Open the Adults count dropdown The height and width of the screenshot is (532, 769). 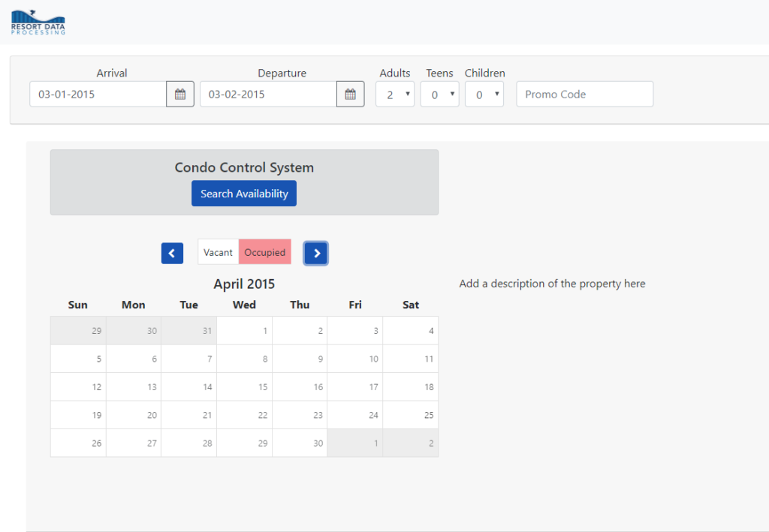(x=395, y=94)
